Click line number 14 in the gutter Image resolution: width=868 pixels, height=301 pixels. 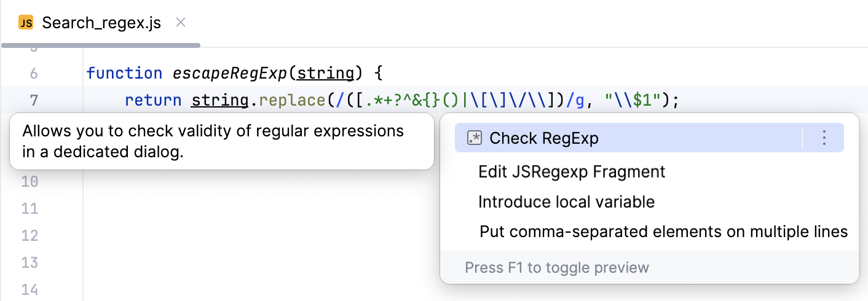30,290
